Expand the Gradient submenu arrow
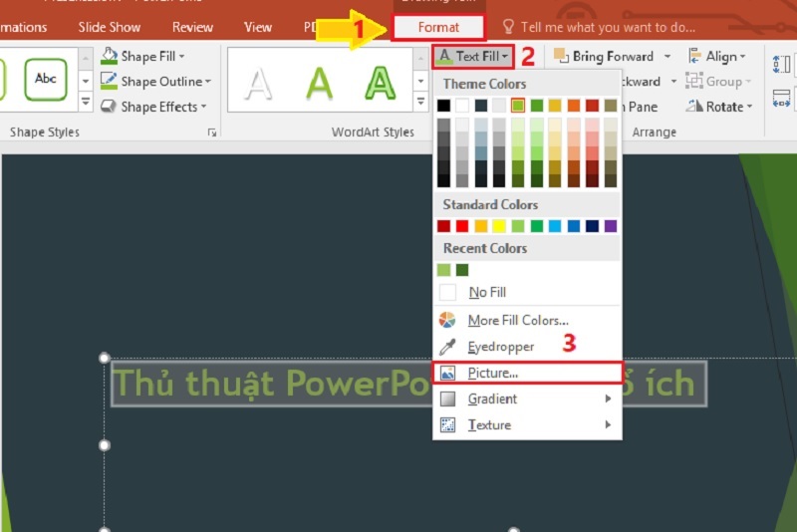The width and height of the screenshot is (797, 532). click(608, 399)
